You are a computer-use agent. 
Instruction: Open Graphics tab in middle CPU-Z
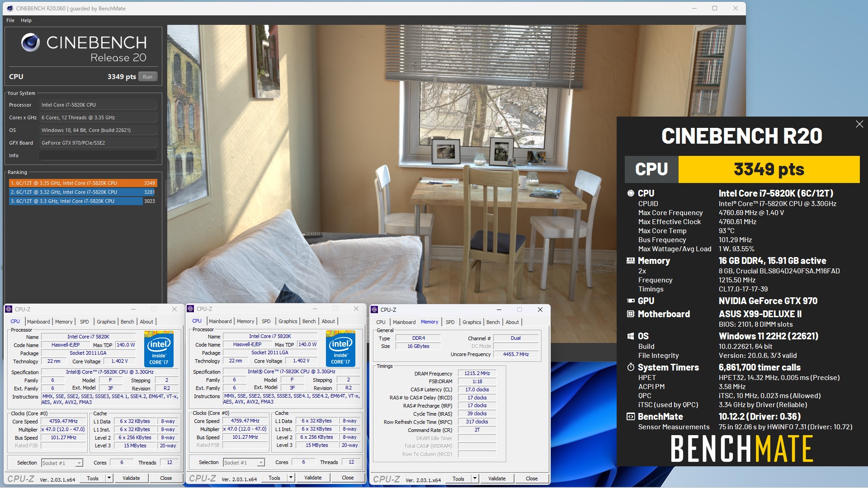288,321
